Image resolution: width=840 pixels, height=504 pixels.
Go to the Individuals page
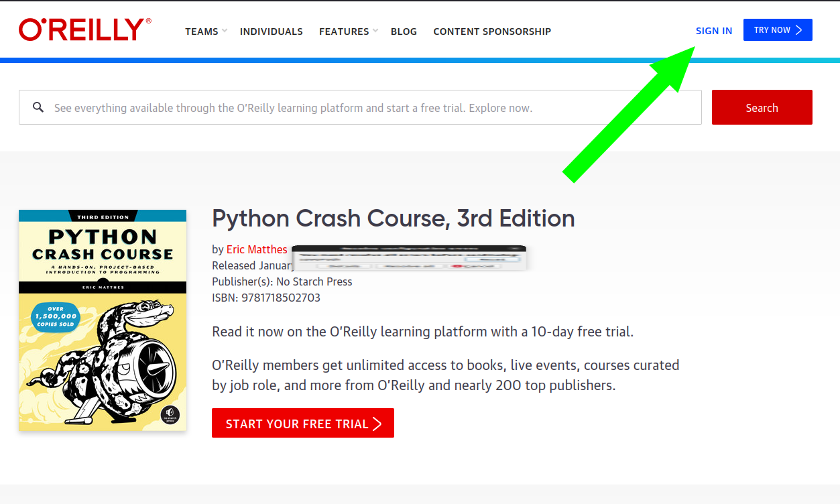(272, 31)
